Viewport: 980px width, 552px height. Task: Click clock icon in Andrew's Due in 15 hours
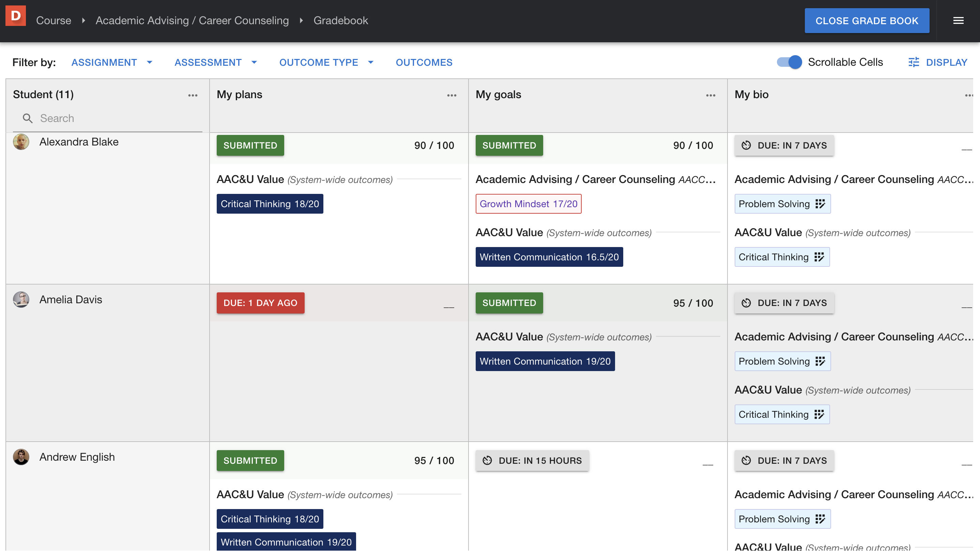pos(487,460)
